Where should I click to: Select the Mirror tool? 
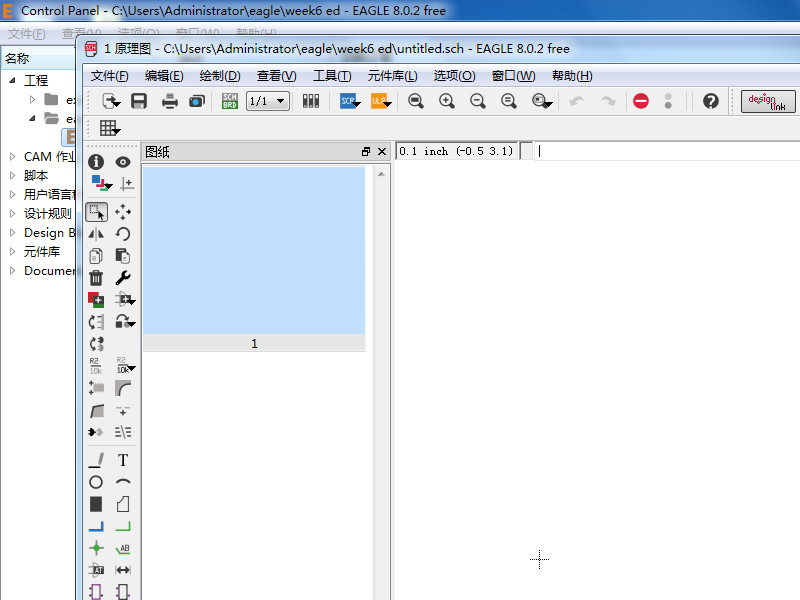point(96,234)
